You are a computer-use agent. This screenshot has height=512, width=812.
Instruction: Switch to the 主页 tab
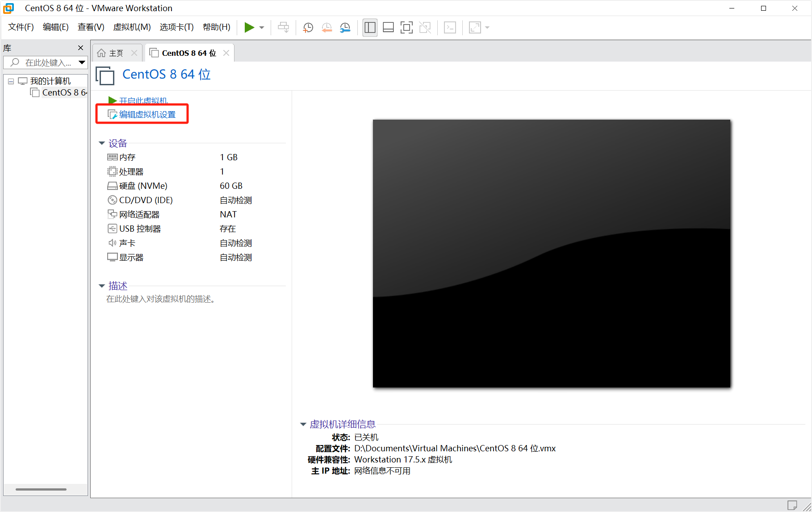[114, 52]
